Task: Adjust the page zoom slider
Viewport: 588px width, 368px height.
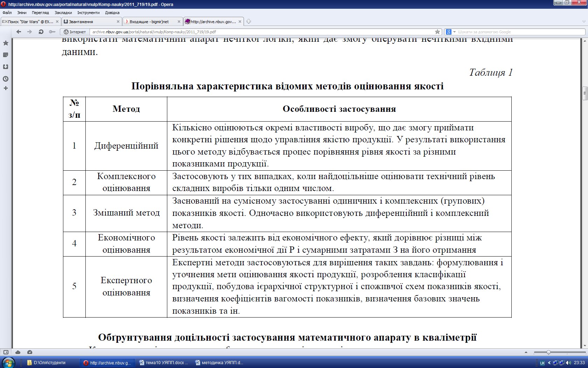Action: (x=548, y=352)
